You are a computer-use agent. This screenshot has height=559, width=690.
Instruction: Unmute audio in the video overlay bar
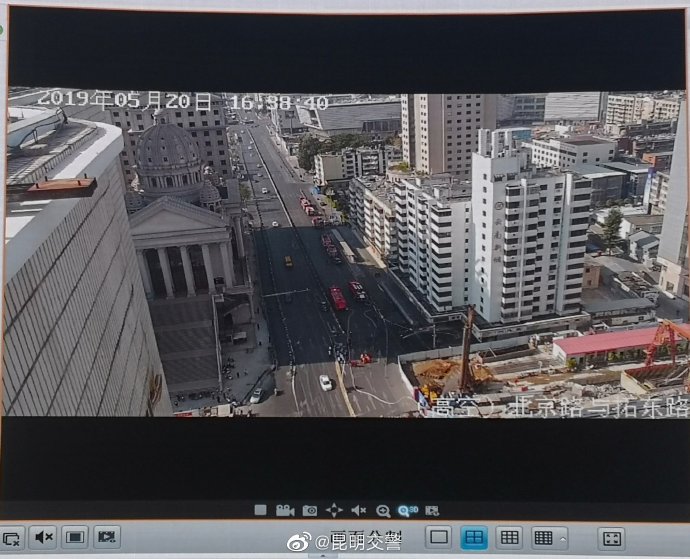358,510
